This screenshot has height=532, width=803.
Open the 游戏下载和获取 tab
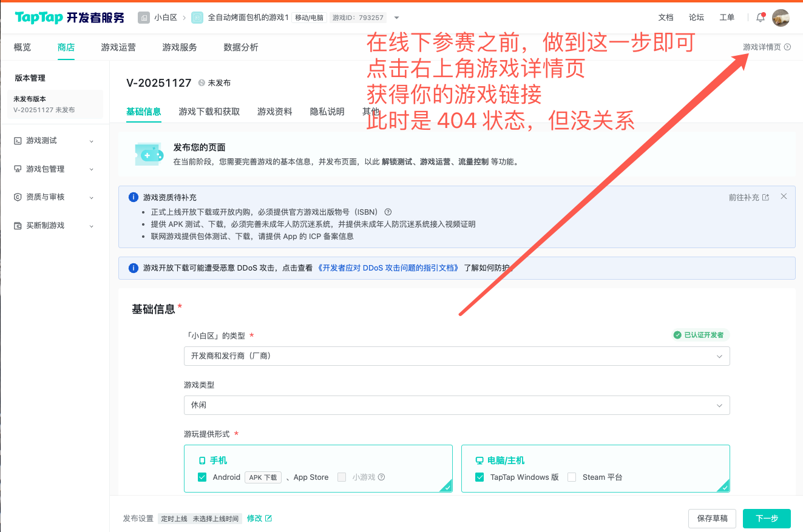[209, 112]
